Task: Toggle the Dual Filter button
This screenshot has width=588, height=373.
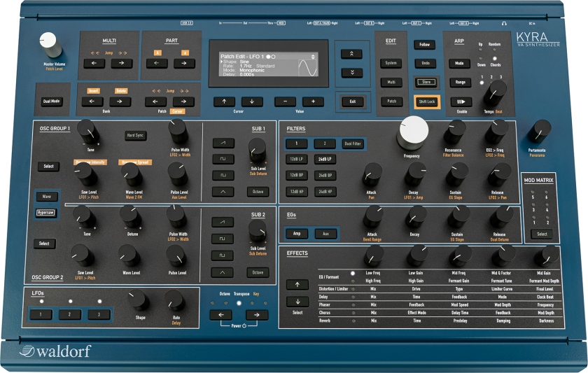Action: (x=353, y=143)
